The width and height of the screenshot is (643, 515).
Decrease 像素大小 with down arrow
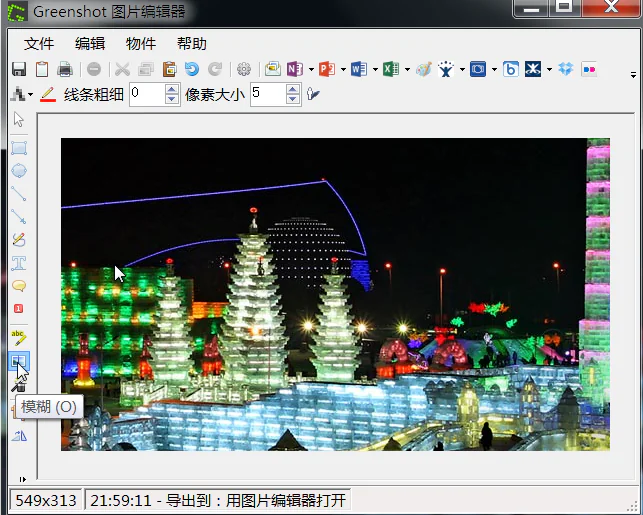click(293, 100)
